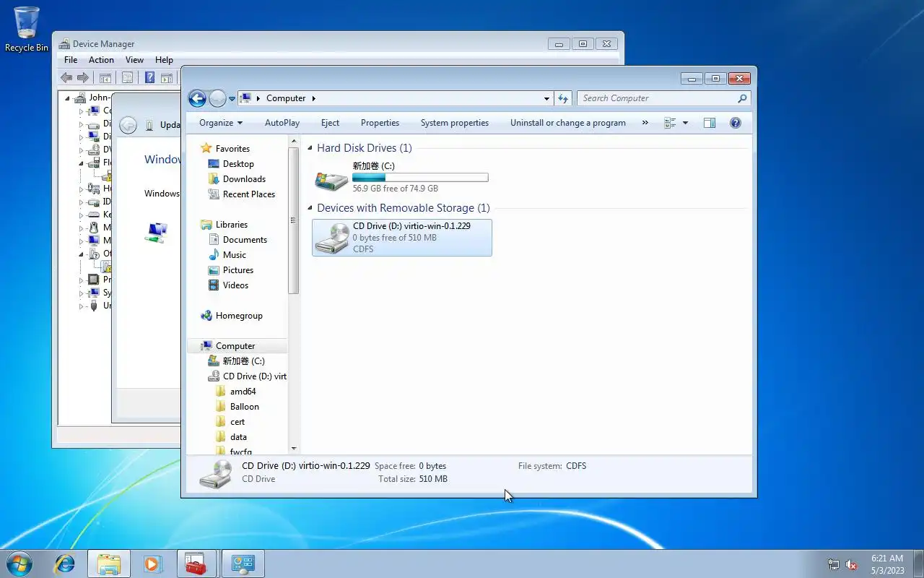
Task: Click navigation pane scrollbar up arrow
Action: pos(293,142)
